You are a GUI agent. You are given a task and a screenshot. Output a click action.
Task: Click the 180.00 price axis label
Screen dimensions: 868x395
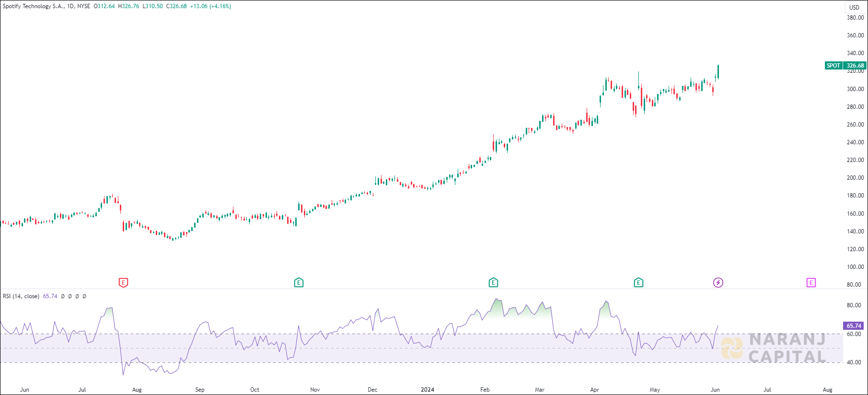856,196
